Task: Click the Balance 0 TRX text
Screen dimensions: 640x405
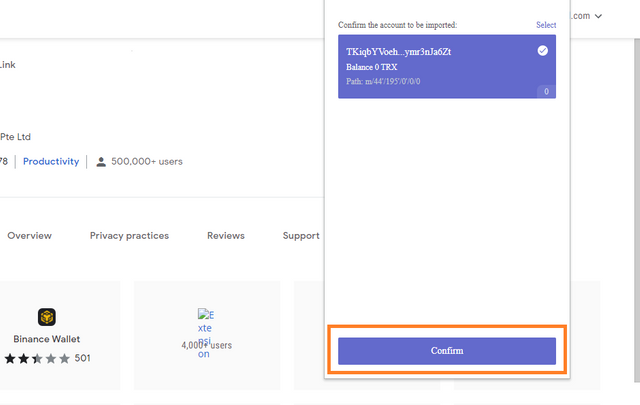Action: point(373,66)
